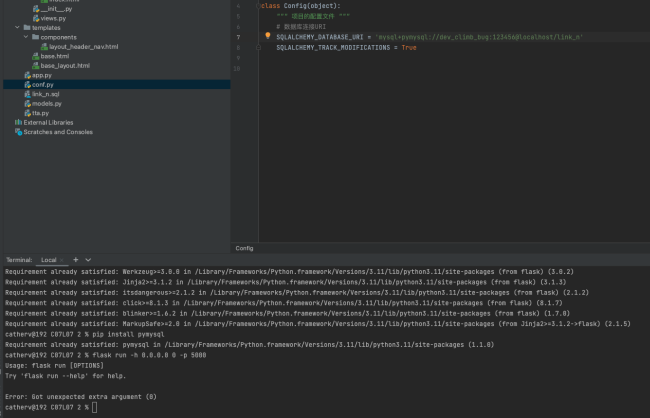Click the Scratches and Consoles icon
Screen dimensions: 650x418
(x=18, y=132)
